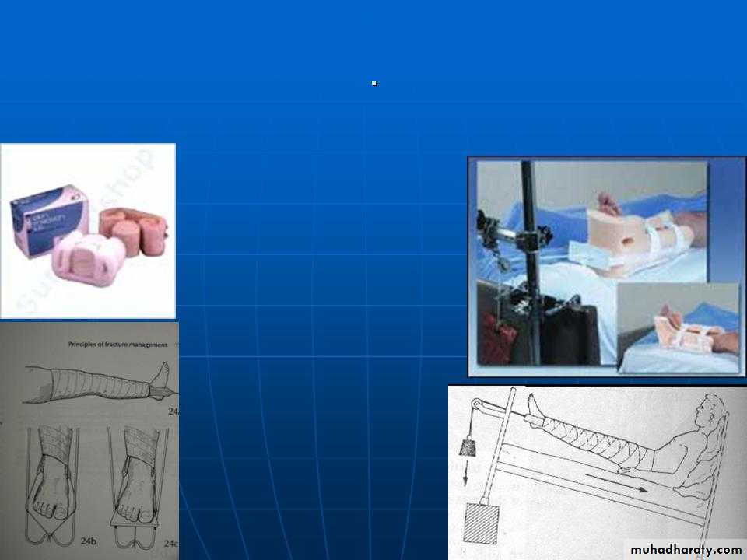
Task: Select the skin traction kit product photo
Action: pos(88,231)
